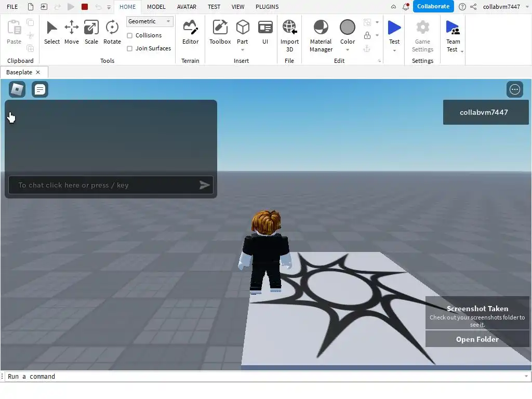Open the Toolbox

(x=220, y=32)
